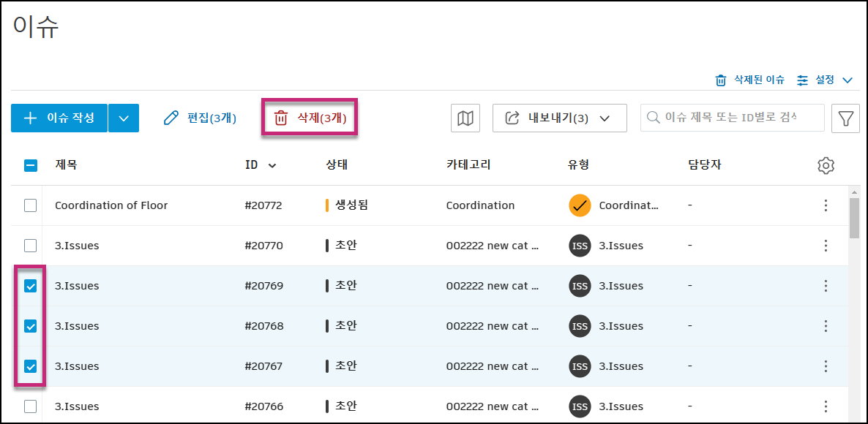
Task: Open the column settings gear icon
Action: coord(826,165)
